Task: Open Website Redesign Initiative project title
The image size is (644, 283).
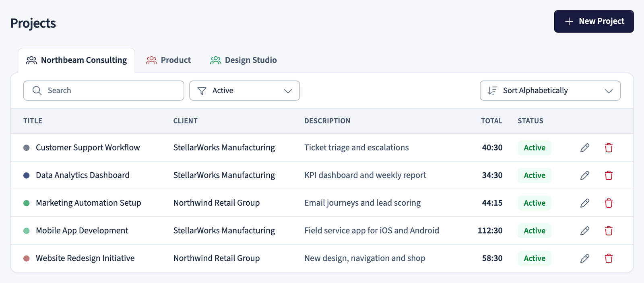Action: pos(85,258)
